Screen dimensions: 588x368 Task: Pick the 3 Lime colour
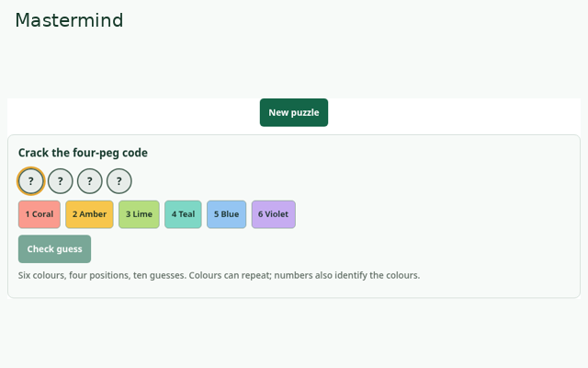point(139,214)
